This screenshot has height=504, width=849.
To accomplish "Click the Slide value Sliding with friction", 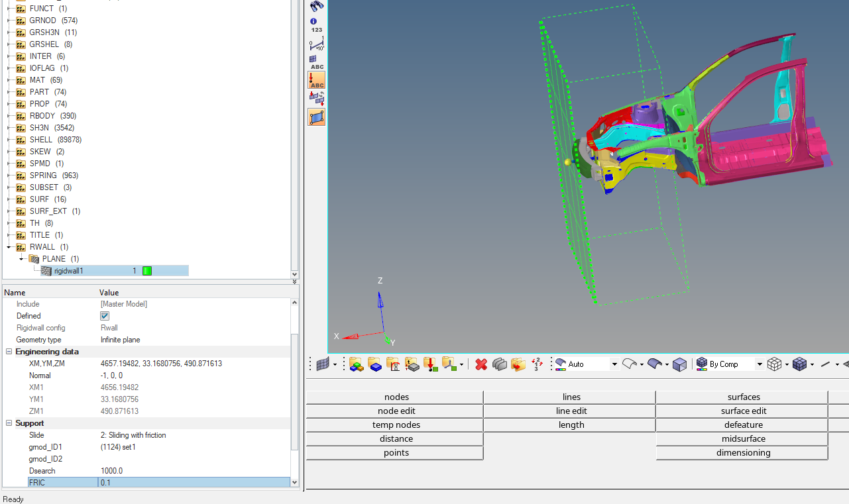I will point(133,435).
